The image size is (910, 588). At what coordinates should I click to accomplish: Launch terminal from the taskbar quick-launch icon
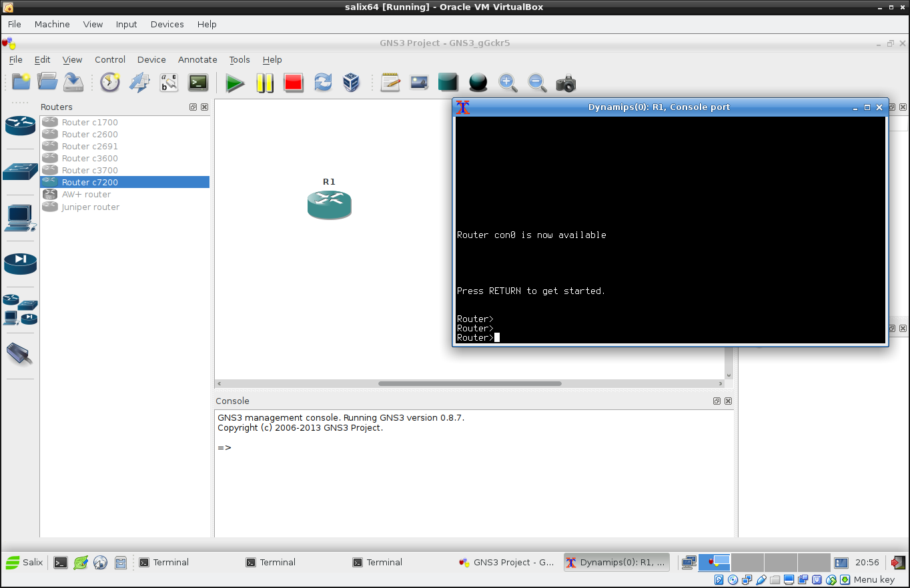[61, 562]
